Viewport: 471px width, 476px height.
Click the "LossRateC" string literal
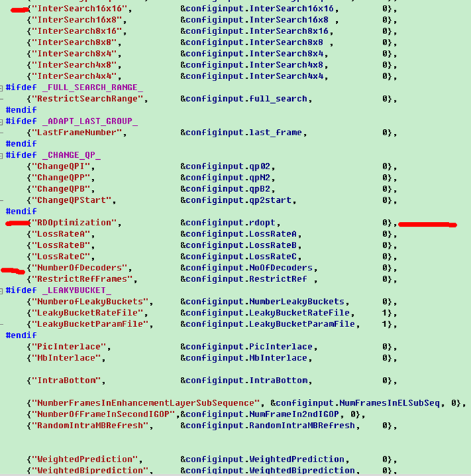tap(61, 257)
